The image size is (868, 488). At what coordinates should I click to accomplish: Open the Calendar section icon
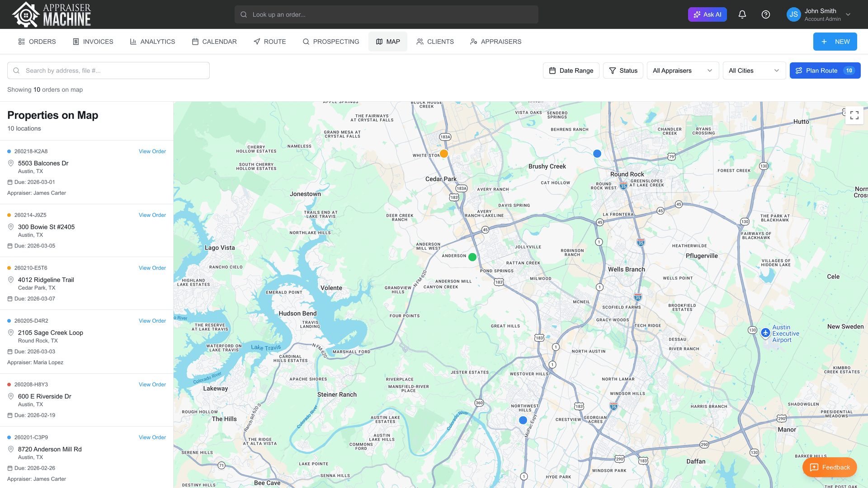pyautogui.click(x=194, y=41)
